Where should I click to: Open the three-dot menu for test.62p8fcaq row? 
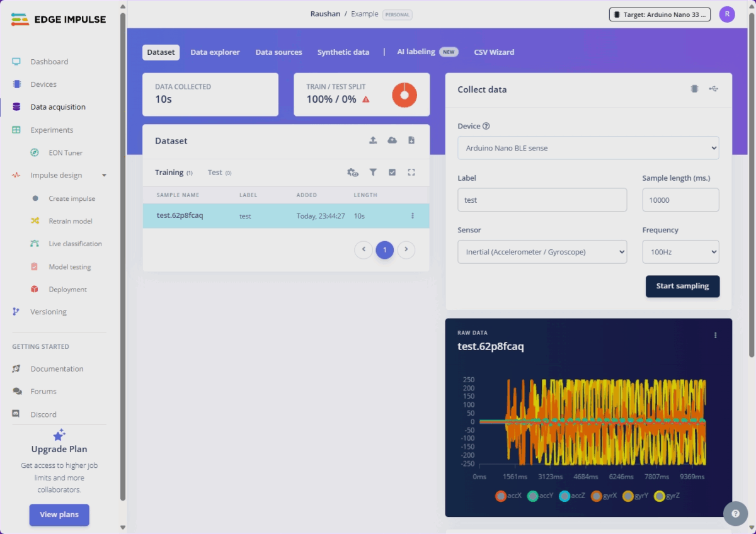(x=413, y=216)
